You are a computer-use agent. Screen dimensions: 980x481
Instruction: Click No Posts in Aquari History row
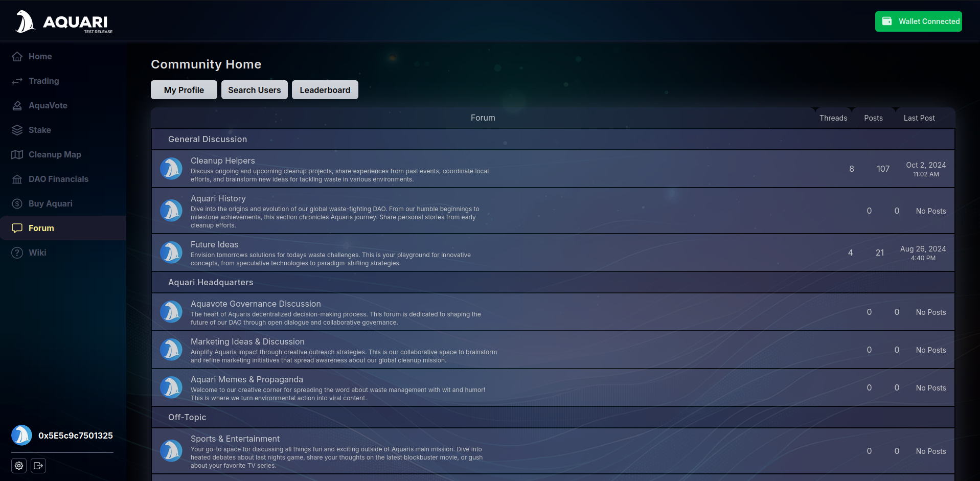tap(931, 211)
